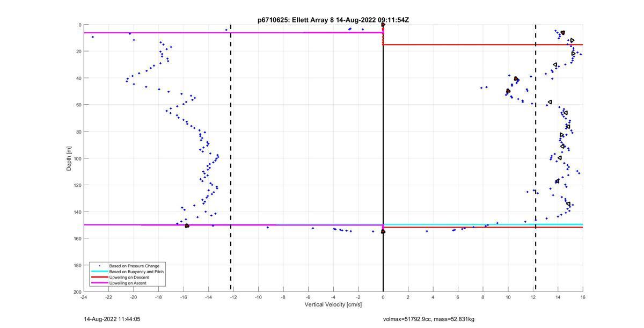Select legend entry 'Upwelling on Descent'
The image size is (644, 328).
click(129, 277)
